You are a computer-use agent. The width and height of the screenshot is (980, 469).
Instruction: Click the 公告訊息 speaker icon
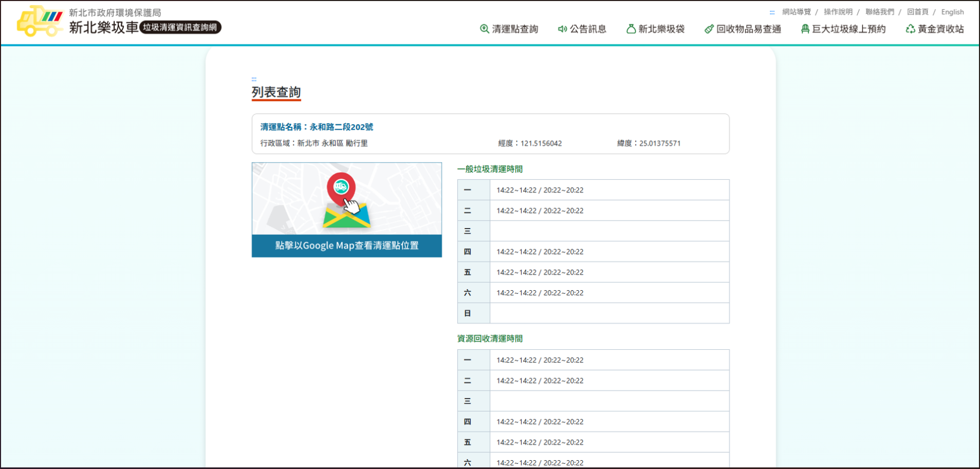pos(561,29)
